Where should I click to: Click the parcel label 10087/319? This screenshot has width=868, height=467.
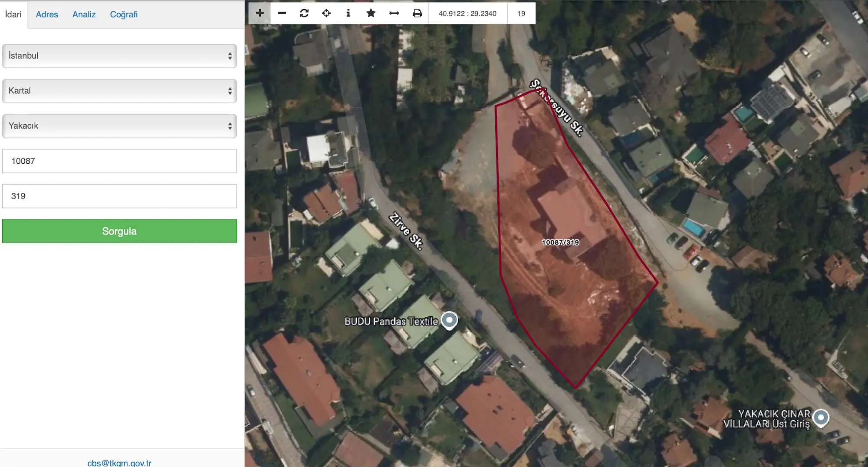560,242
